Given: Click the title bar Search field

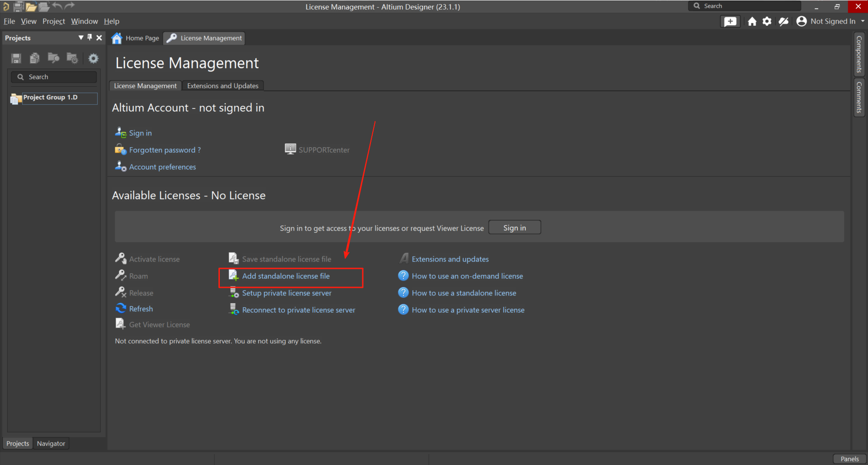Looking at the screenshot, I should (744, 6).
